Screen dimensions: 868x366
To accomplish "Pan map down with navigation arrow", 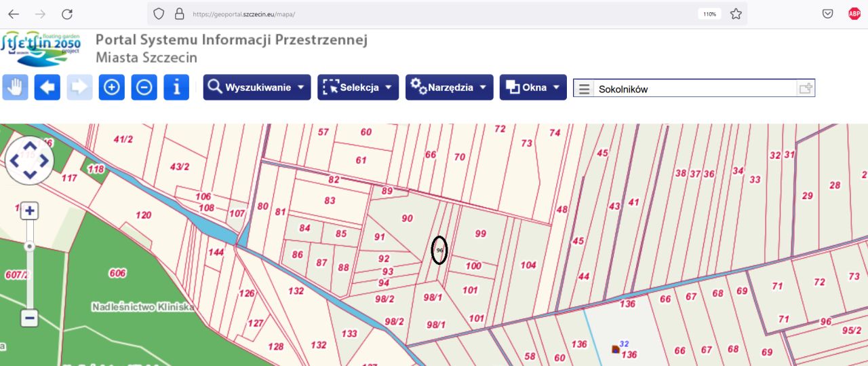I will (x=30, y=175).
